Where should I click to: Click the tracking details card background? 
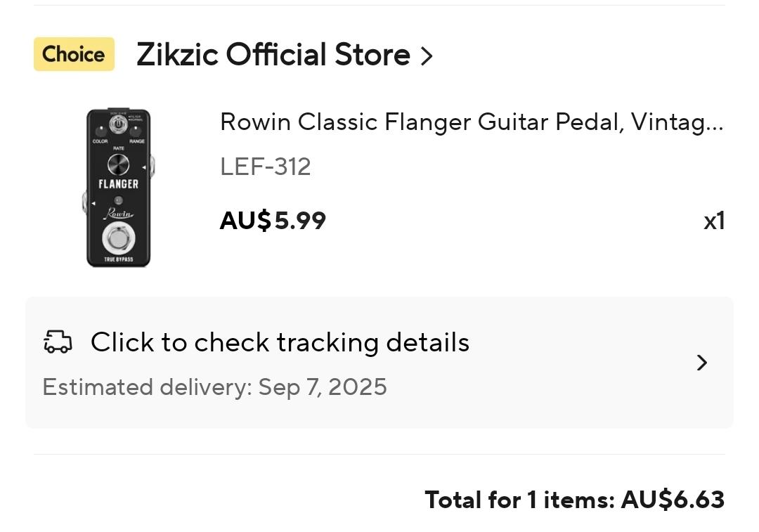(x=379, y=363)
